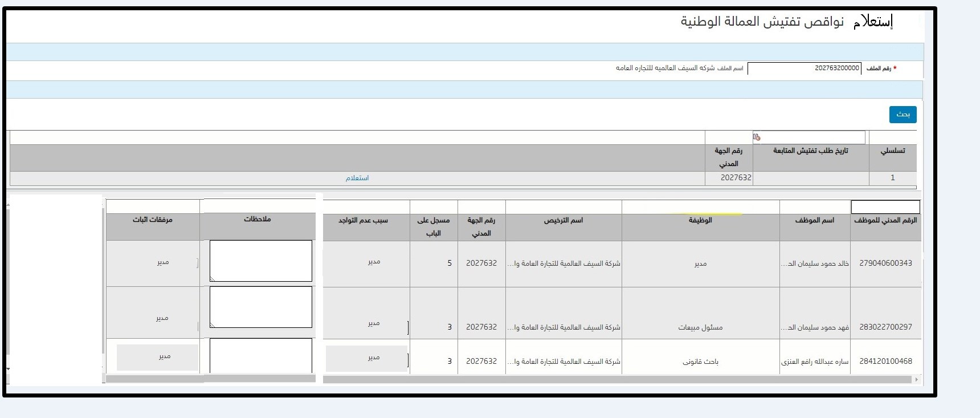Screen dimensions: 980x418
Task: Click the مسجل على الباب column header
Action: tap(433, 226)
